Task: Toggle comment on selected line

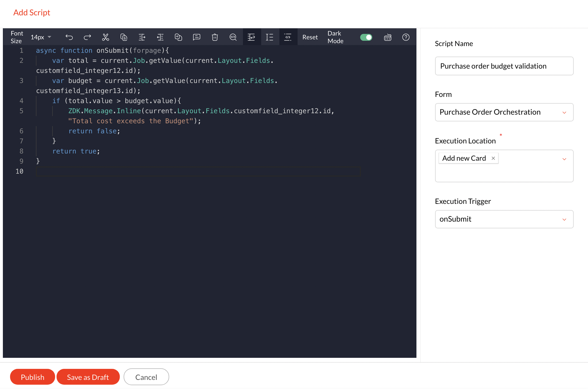Action: pyautogui.click(x=196, y=37)
